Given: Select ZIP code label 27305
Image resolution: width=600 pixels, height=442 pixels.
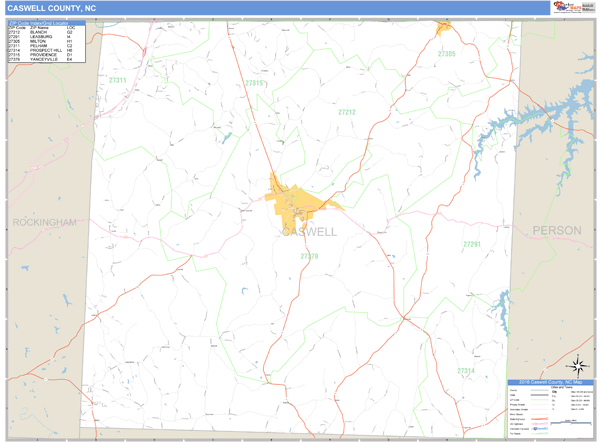Looking at the screenshot, I should 446,53.
